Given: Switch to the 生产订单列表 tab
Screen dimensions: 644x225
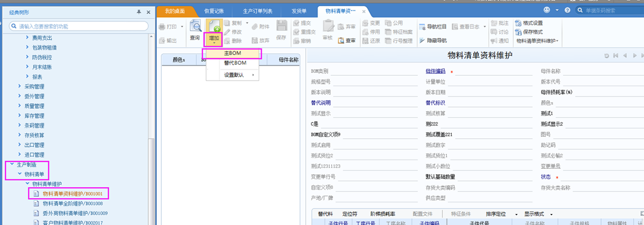Looking at the screenshot, I should pyautogui.click(x=257, y=11).
